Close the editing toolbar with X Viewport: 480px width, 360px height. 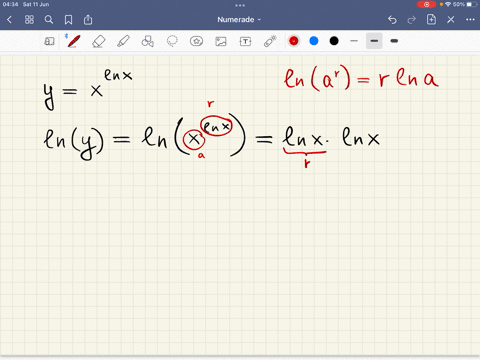point(451,20)
